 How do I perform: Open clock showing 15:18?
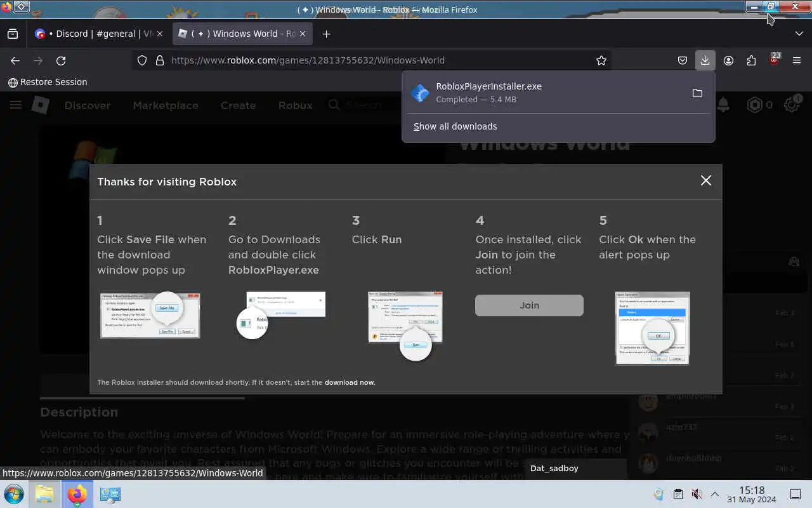[x=752, y=494]
